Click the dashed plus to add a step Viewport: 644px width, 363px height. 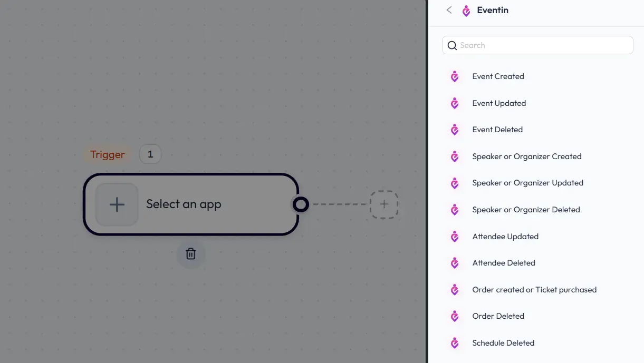pyautogui.click(x=384, y=204)
